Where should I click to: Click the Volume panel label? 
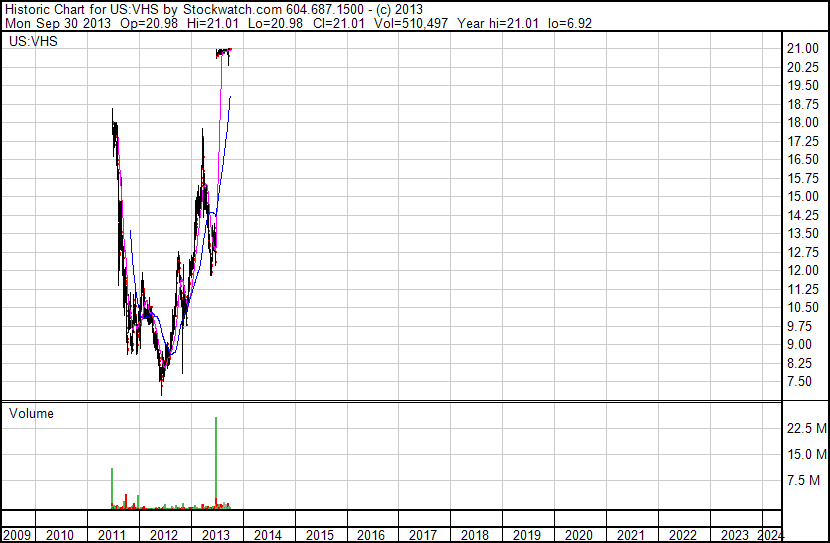pos(31,413)
